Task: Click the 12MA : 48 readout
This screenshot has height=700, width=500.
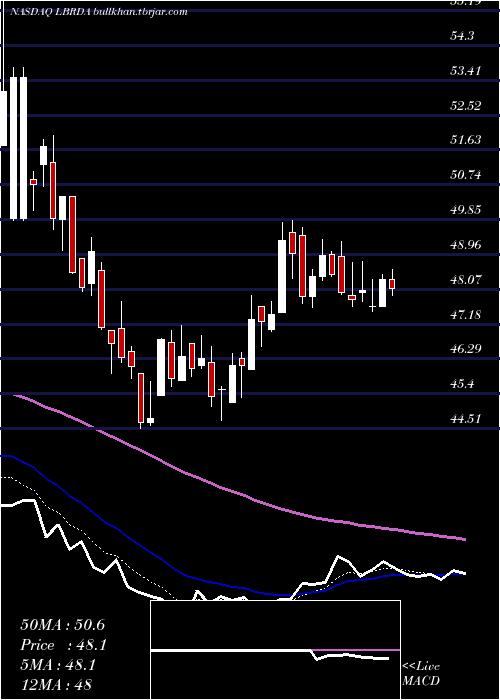Action: click(x=56, y=685)
